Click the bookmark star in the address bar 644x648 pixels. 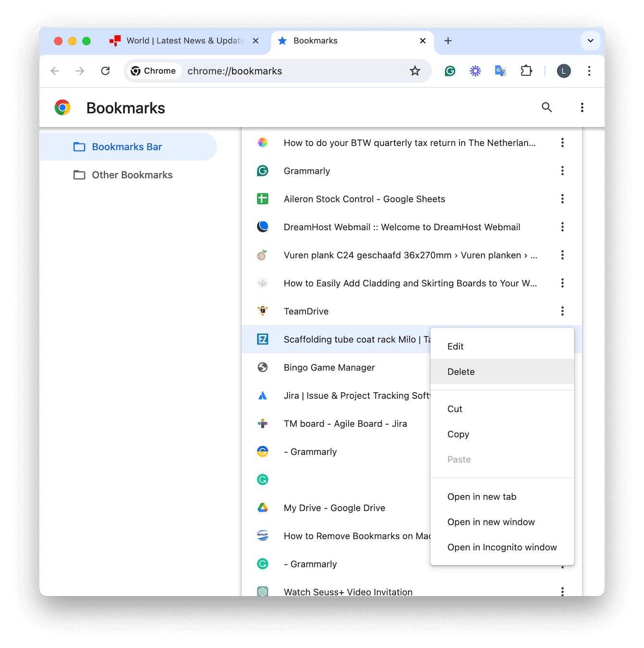tap(415, 71)
